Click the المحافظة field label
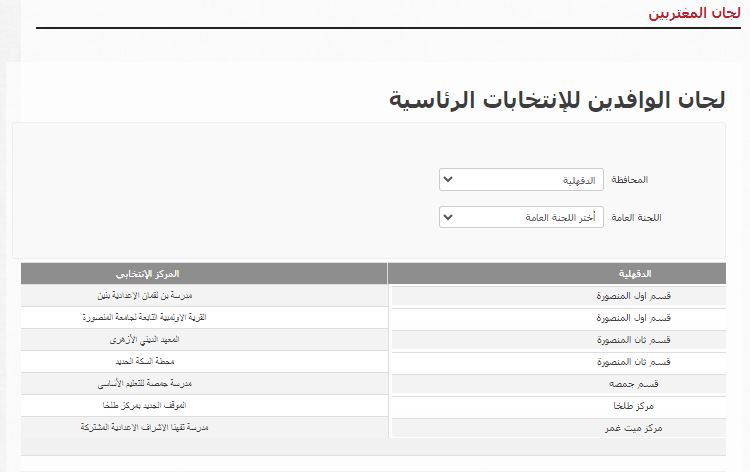 pos(629,180)
